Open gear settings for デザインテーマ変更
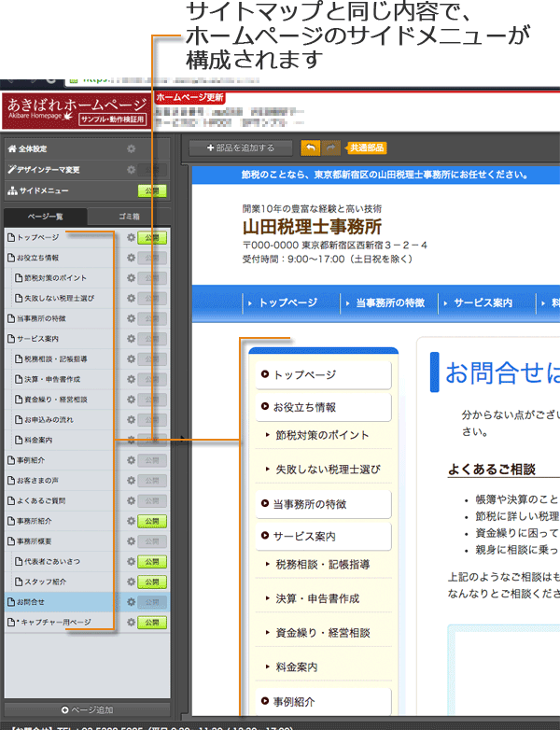 [x=131, y=170]
